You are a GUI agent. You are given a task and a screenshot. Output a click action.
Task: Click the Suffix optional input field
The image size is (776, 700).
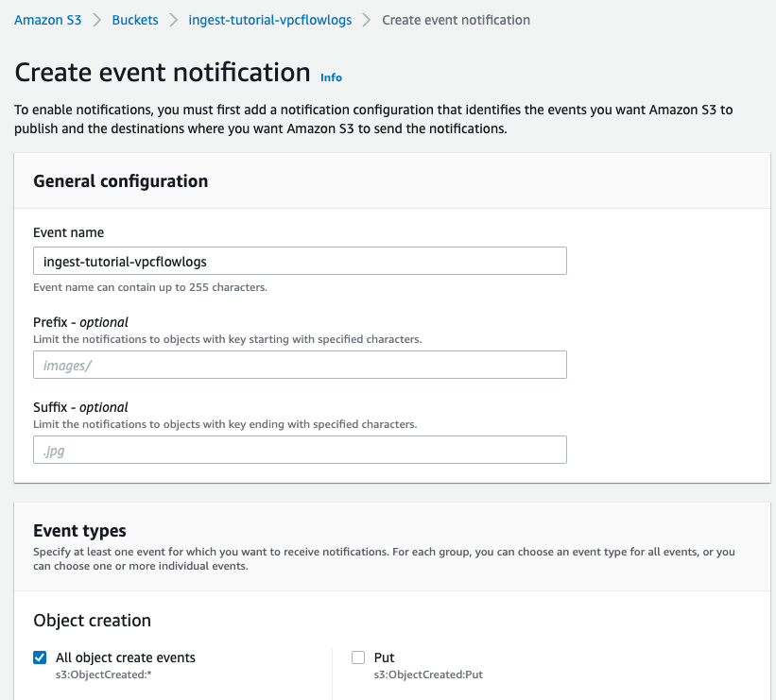pos(300,449)
